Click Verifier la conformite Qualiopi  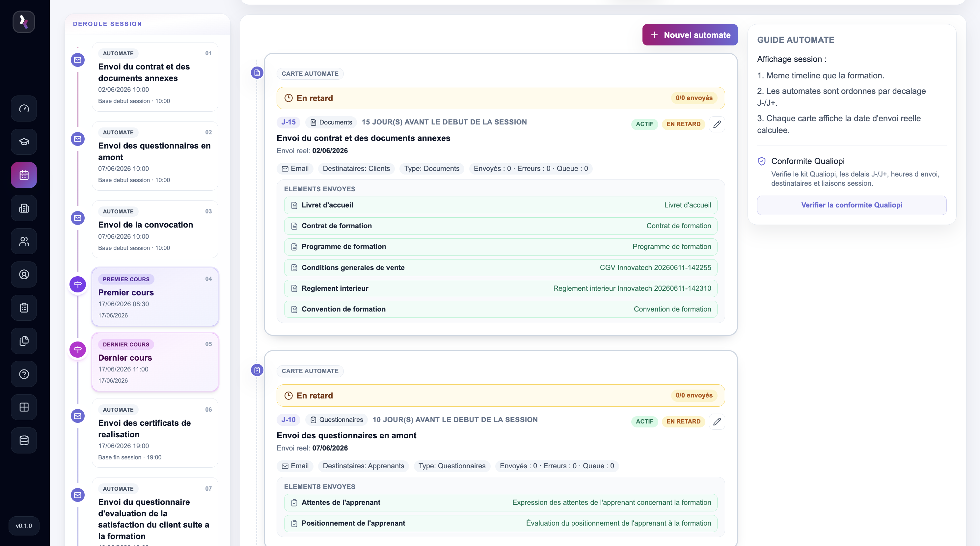point(852,205)
